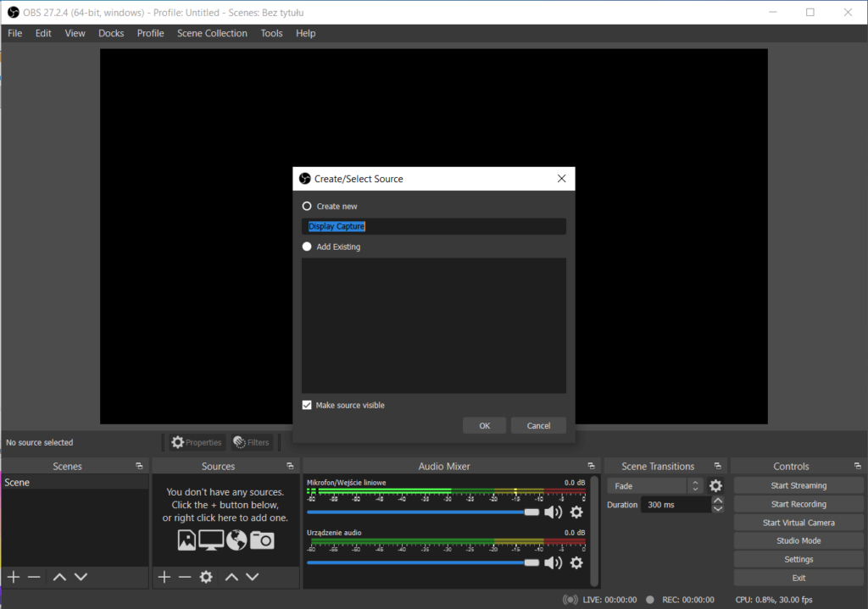Click the Filters button
This screenshot has width=868, height=609.
pyautogui.click(x=251, y=442)
